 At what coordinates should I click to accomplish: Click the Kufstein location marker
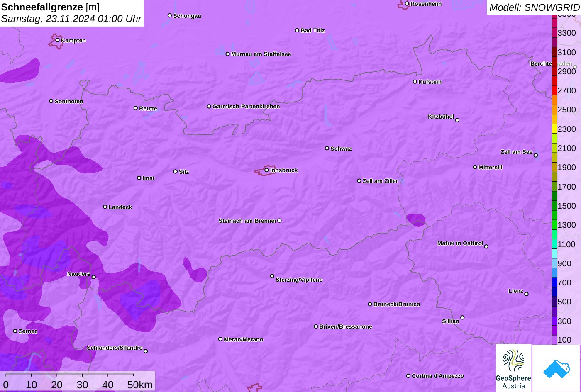tap(415, 82)
